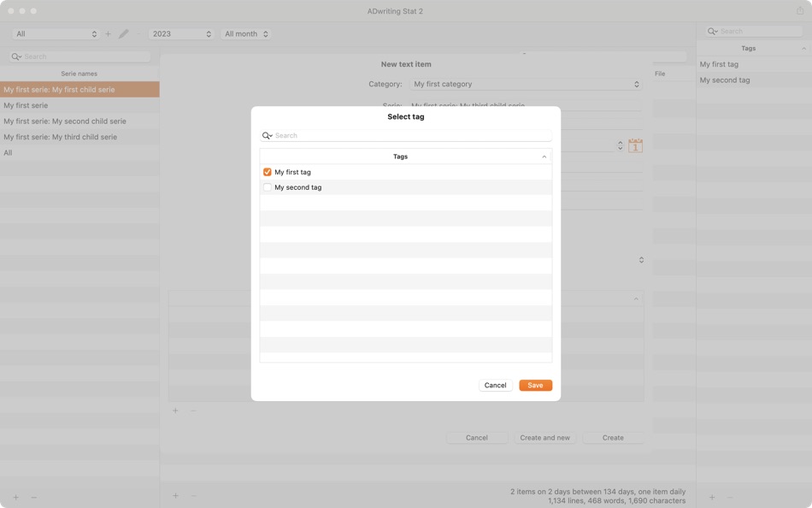Select My first serie: My first child serie
The height and width of the screenshot is (508, 812).
tap(79, 89)
